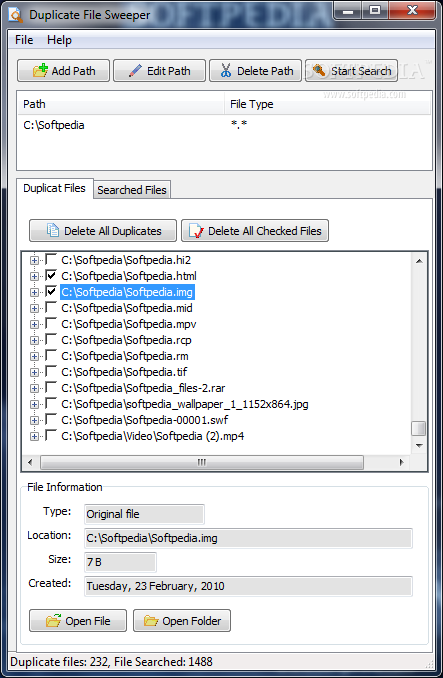This screenshot has width=443, height=678.
Task: Click the Open Folder icon
Action: tap(151, 620)
